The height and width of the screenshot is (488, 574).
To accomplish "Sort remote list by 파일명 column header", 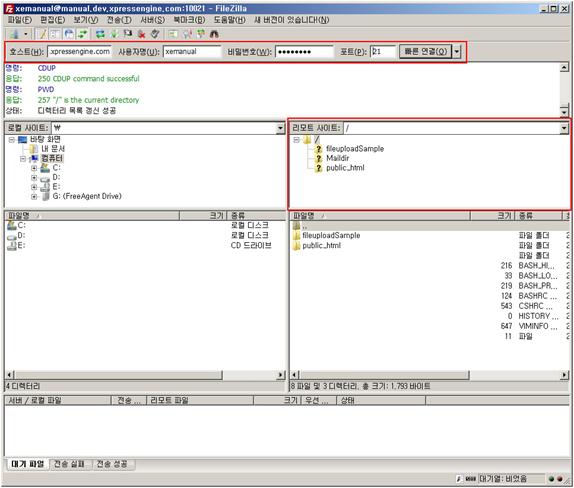I will (380, 216).
